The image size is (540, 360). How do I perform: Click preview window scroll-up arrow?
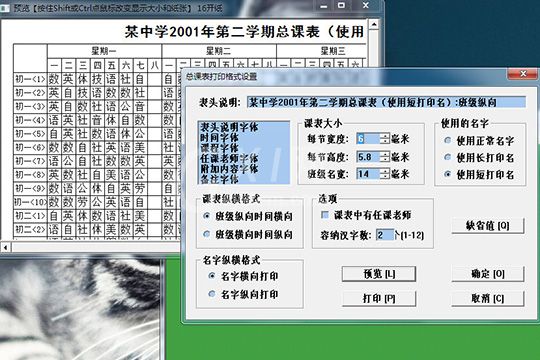pyautogui.click(x=374, y=25)
